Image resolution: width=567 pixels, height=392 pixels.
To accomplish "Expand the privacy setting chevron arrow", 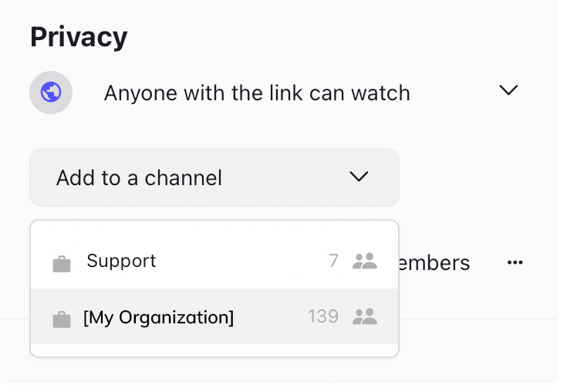I will (508, 90).
